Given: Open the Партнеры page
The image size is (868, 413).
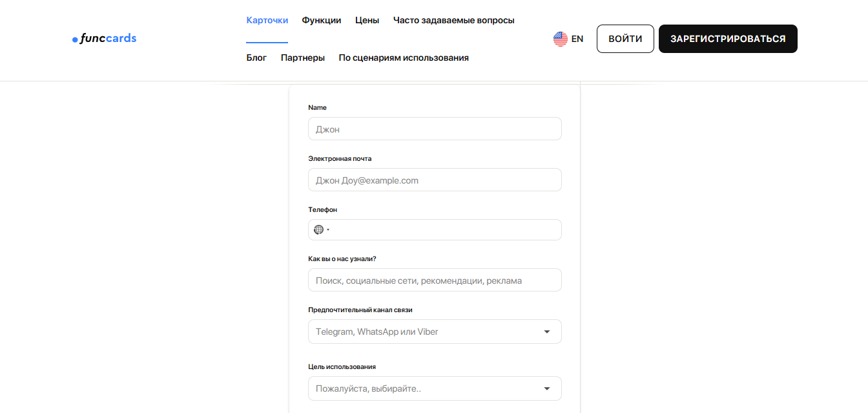Looking at the screenshot, I should [303, 57].
